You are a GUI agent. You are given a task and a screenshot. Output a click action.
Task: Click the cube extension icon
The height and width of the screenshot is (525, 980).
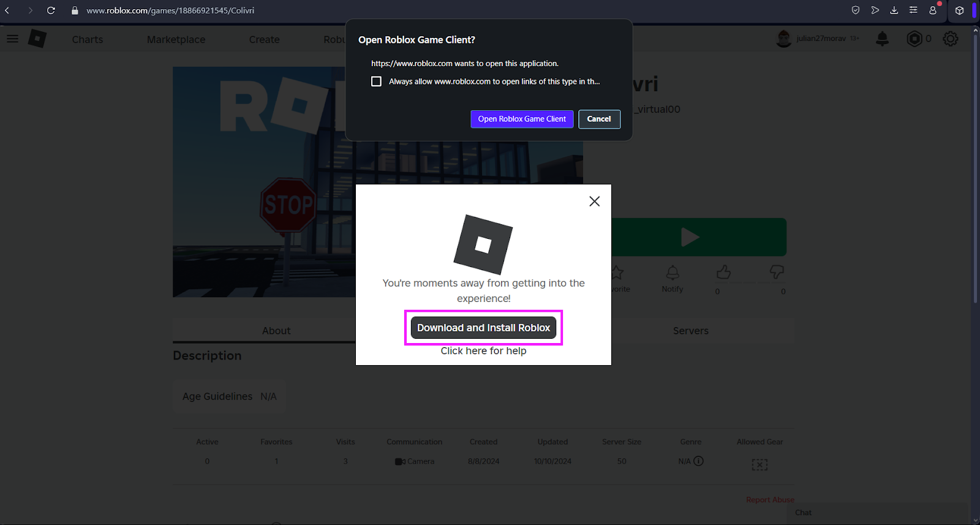point(959,10)
